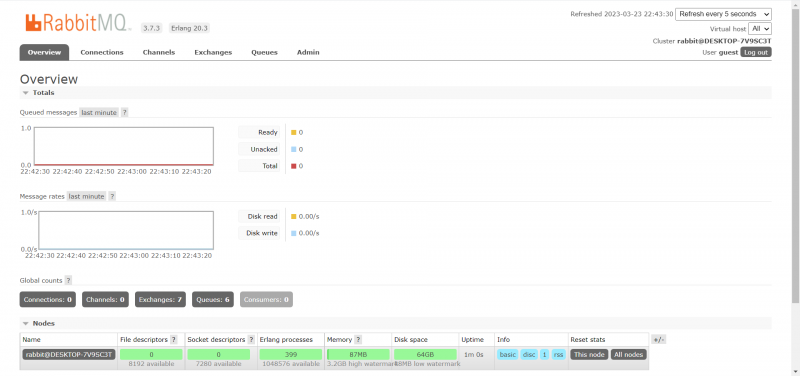Open the refresh interval dropdown

723,14
